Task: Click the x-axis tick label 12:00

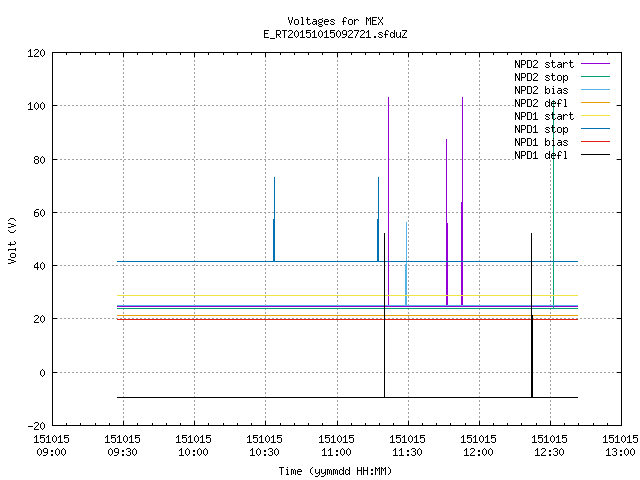Action: (478, 452)
